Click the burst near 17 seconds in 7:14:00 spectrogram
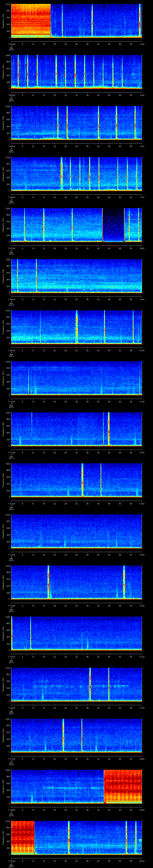 coord(48,582)
